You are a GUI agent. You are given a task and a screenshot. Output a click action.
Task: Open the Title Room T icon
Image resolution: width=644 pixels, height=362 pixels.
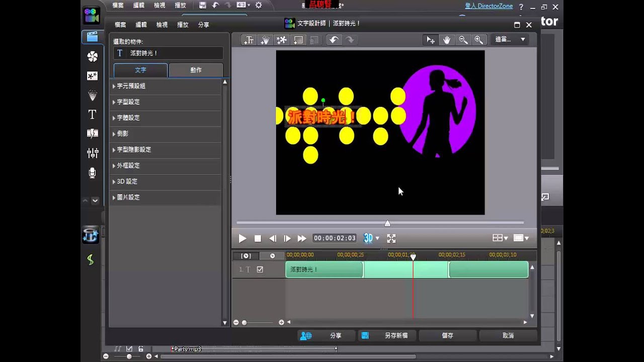92,115
